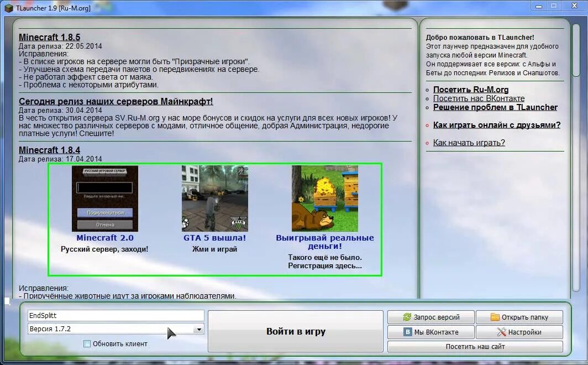Maximize the TLauncher window

pos(554,6)
